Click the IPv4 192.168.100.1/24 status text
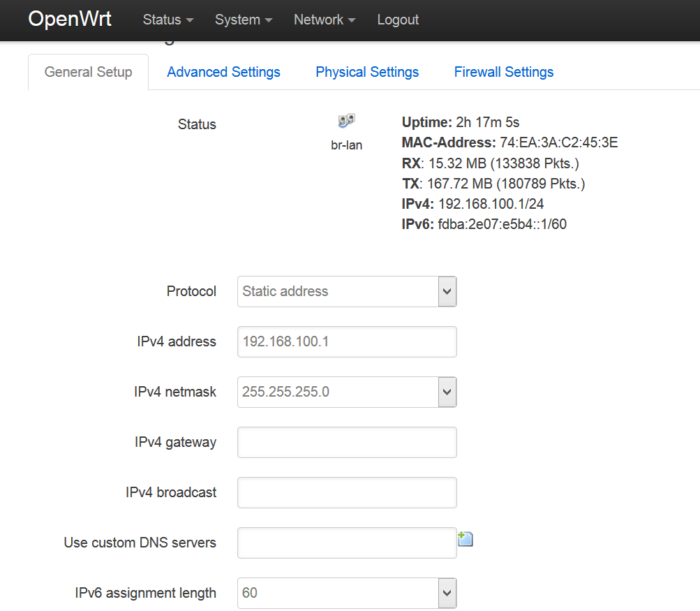This screenshot has height=611, width=700. point(472,204)
